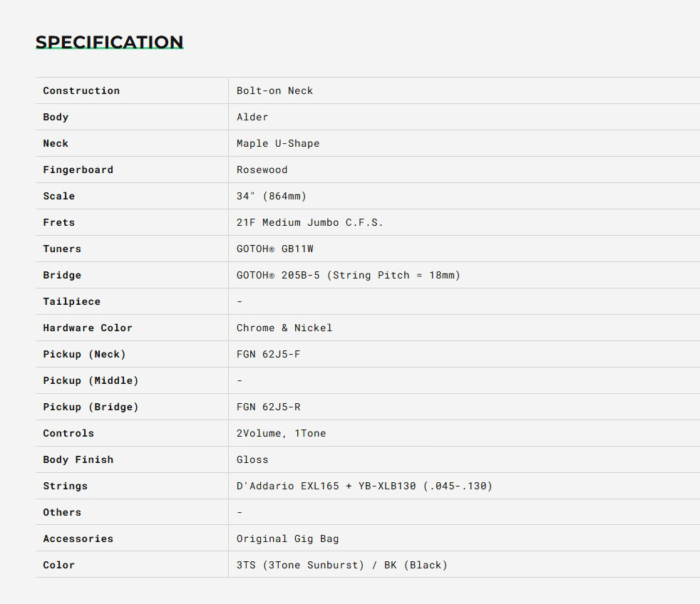Click the Alder body value
This screenshot has height=604, width=700.
coord(252,117)
